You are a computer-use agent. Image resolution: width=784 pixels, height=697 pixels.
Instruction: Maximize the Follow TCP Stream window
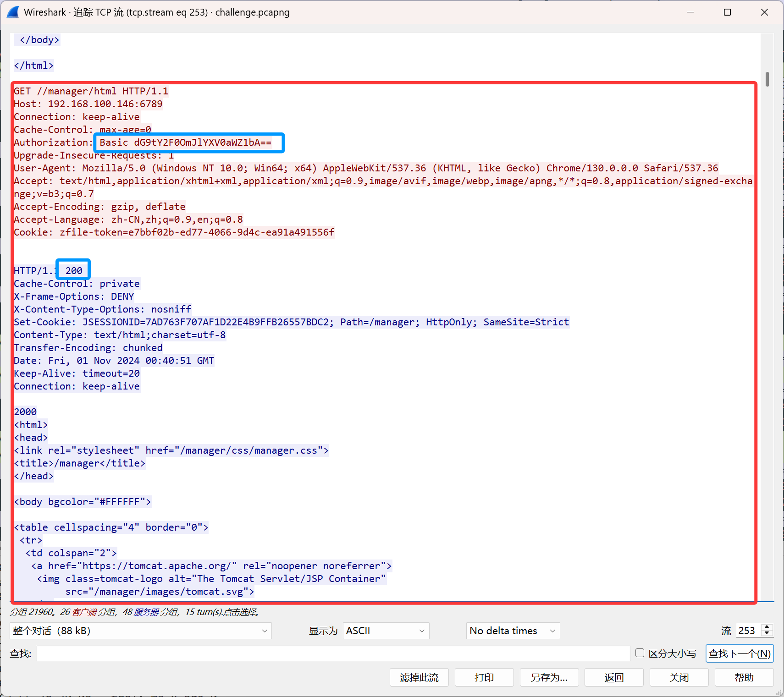[x=727, y=12]
